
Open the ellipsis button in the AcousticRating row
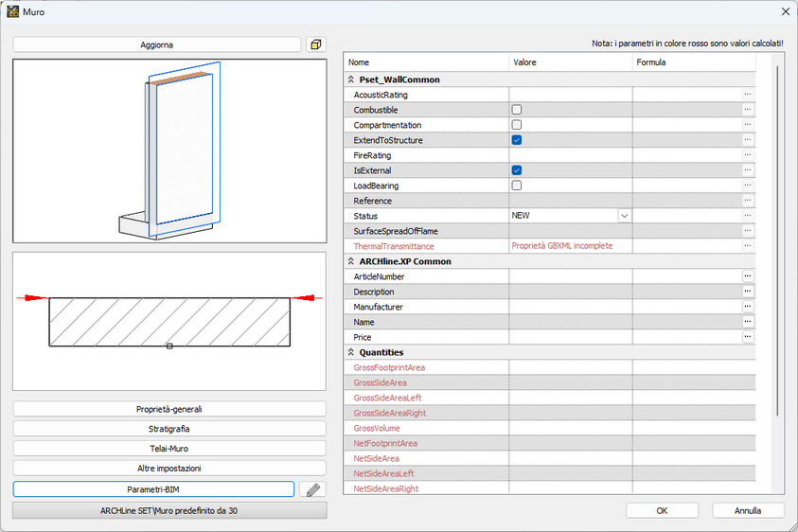747,94
